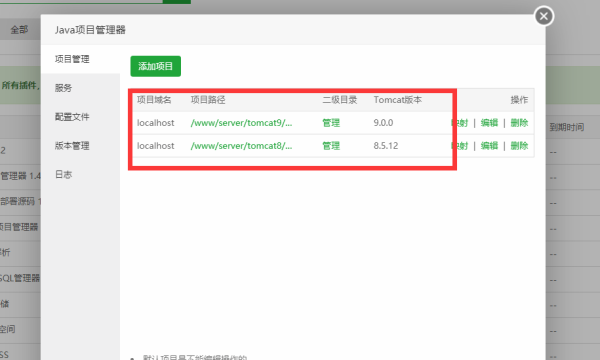This screenshot has width=600, height=360.
Task: Select the 8.5.12 version cell
Action: click(x=386, y=146)
